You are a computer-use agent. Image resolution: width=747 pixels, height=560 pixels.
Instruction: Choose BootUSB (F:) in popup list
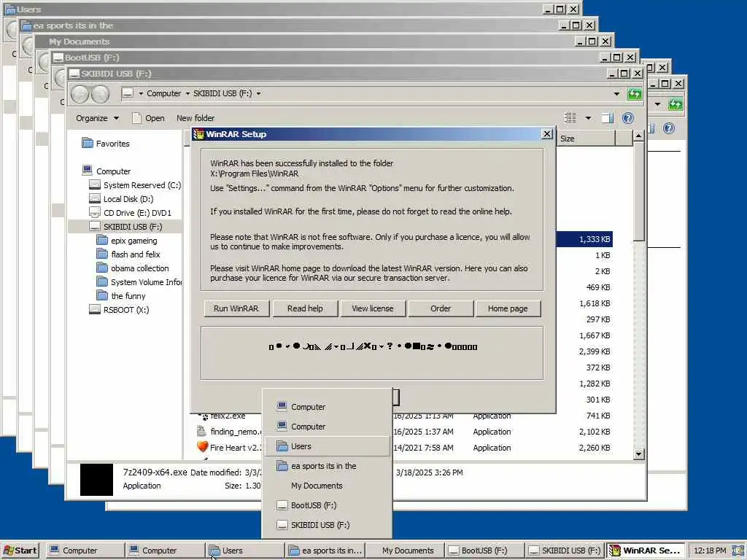click(x=328, y=505)
